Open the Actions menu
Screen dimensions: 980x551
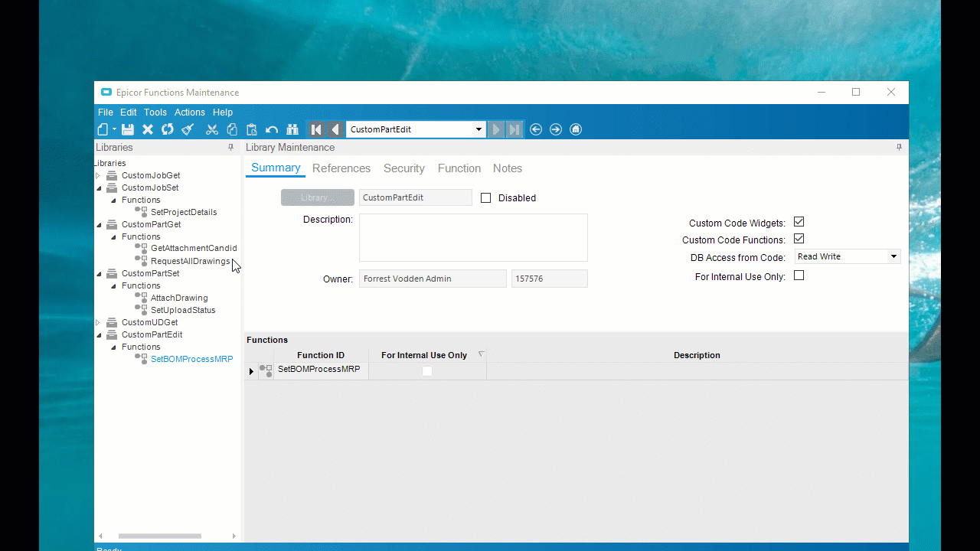(190, 112)
